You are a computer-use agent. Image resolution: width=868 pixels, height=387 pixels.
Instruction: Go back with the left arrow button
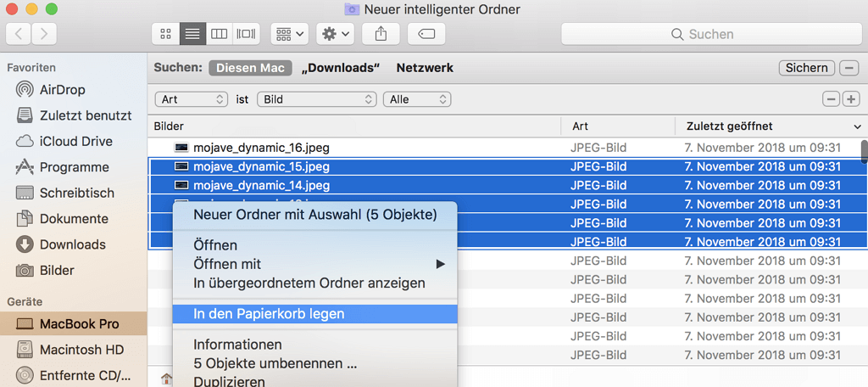pos(19,34)
